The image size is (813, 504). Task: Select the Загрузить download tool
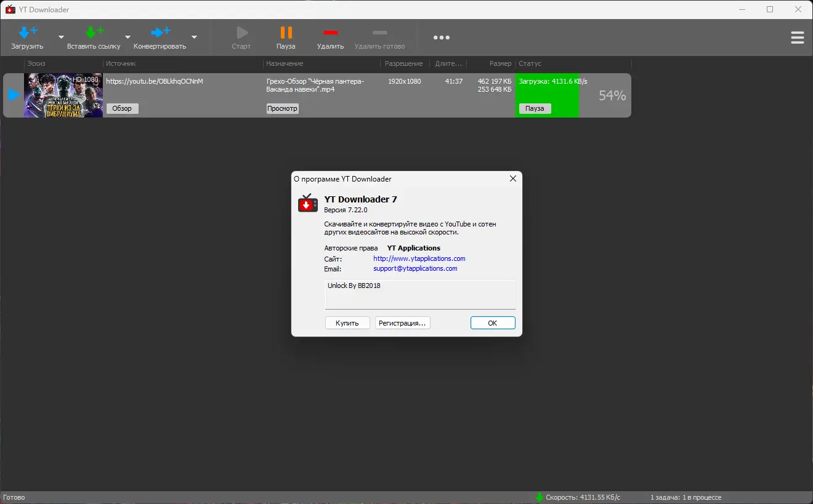coord(28,37)
